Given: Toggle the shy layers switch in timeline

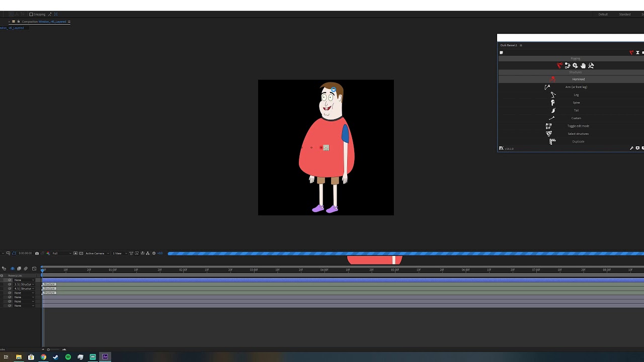Looking at the screenshot, I should 13,268.
